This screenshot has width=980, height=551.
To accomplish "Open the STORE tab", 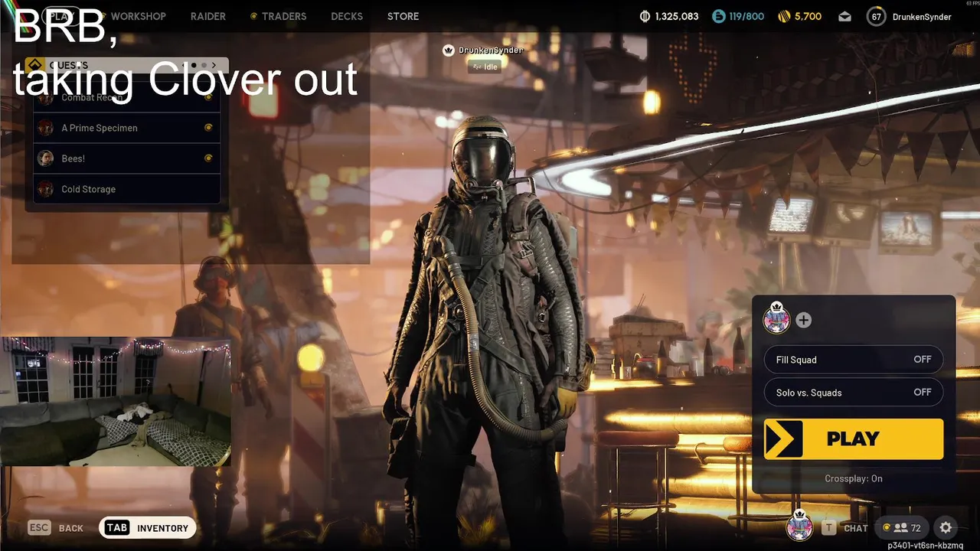I will (x=403, y=16).
